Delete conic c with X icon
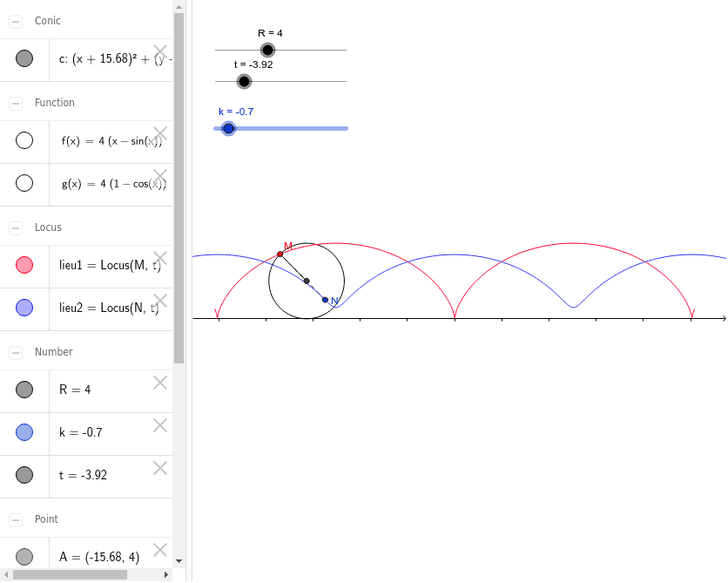The image size is (728, 583). (160, 51)
